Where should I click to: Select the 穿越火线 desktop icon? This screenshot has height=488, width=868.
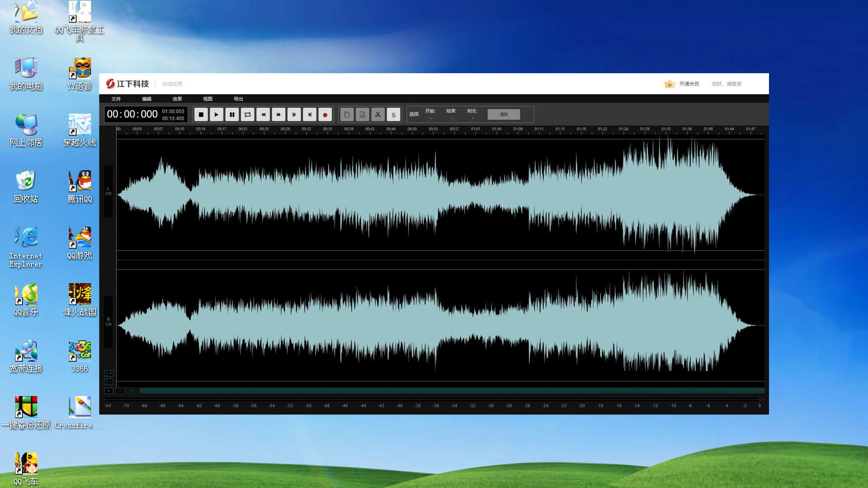[x=80, y=130]
